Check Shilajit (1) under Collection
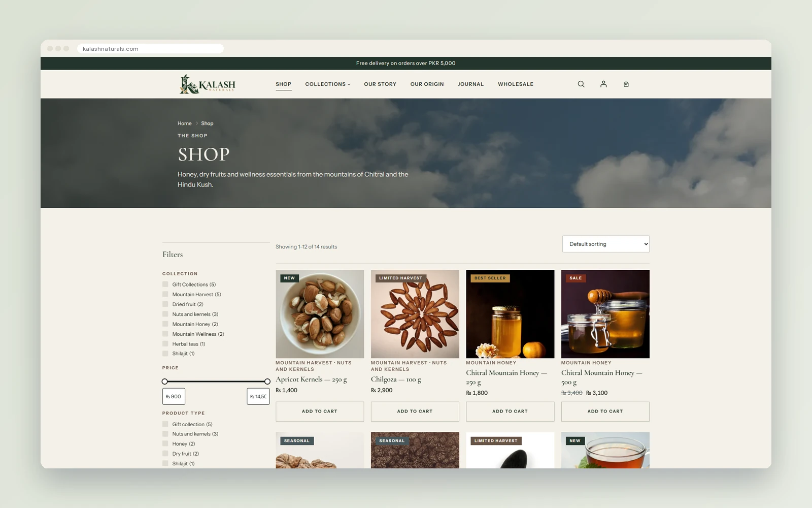 (165, 354)
